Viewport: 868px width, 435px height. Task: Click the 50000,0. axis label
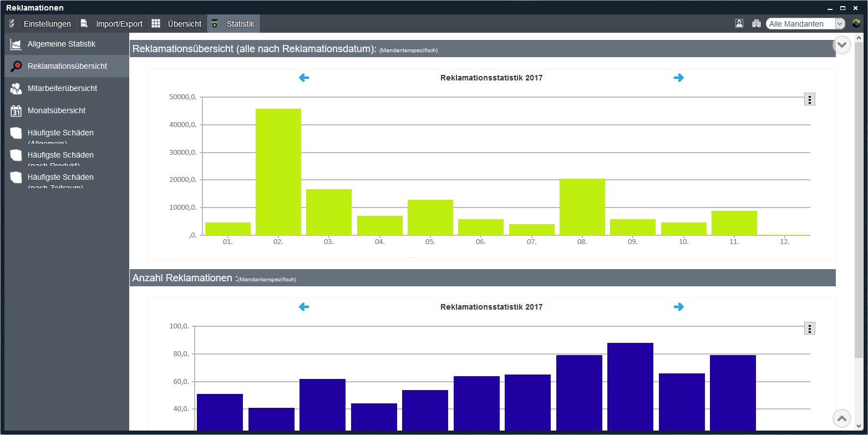[183, 97]
